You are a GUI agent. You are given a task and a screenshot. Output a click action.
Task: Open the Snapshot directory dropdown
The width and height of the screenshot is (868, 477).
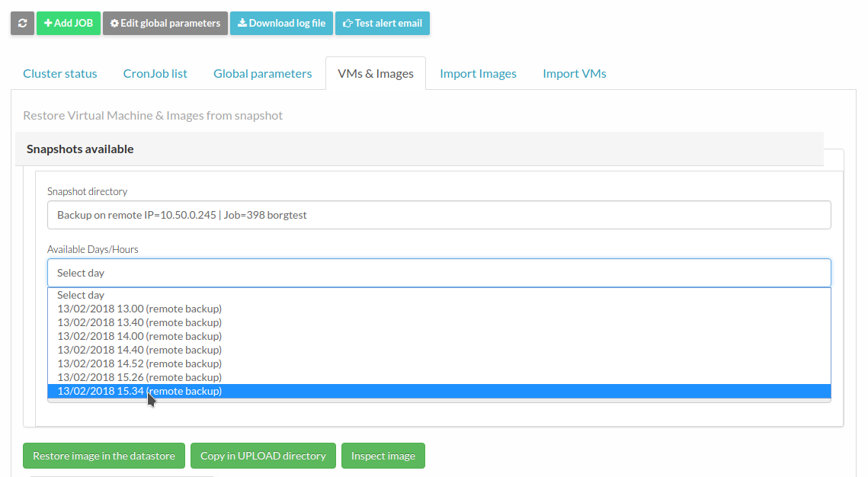point(439,215)
